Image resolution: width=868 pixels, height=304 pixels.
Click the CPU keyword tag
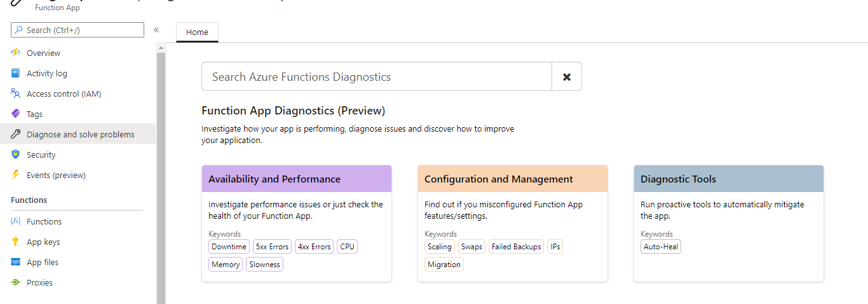click(x=347, y=247)
